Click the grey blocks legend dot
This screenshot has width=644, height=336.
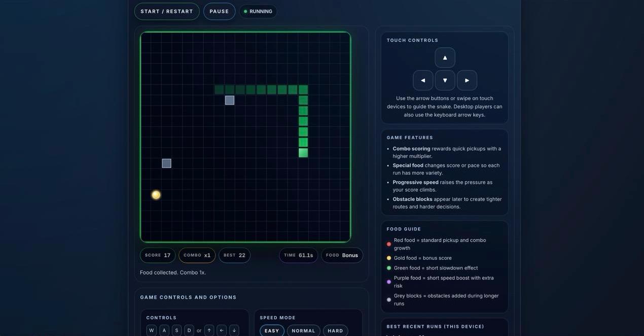click(389, 300)
